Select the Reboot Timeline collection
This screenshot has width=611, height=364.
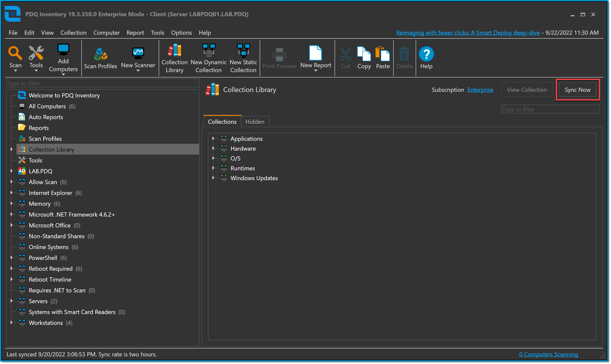(x=50, y=280)
